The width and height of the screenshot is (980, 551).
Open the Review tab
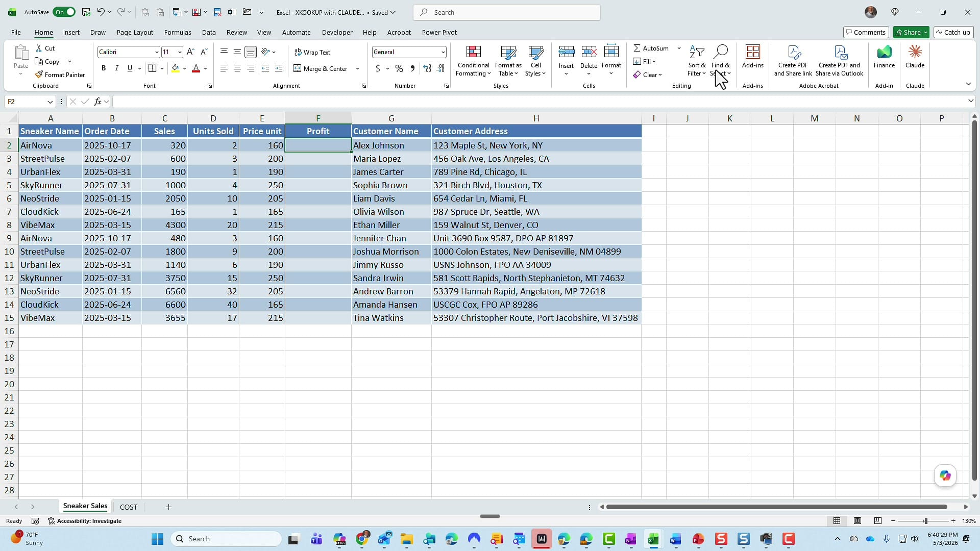(x=236, y=32)
